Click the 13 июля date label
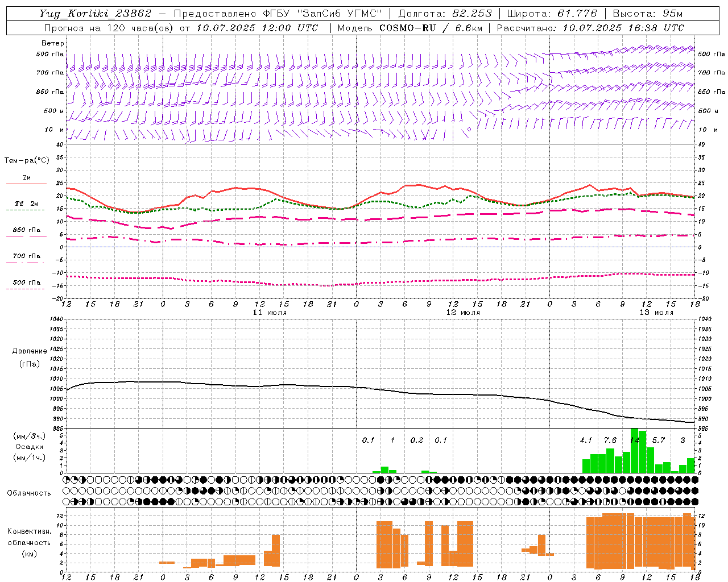728x582 pixels. click(656, 313)
